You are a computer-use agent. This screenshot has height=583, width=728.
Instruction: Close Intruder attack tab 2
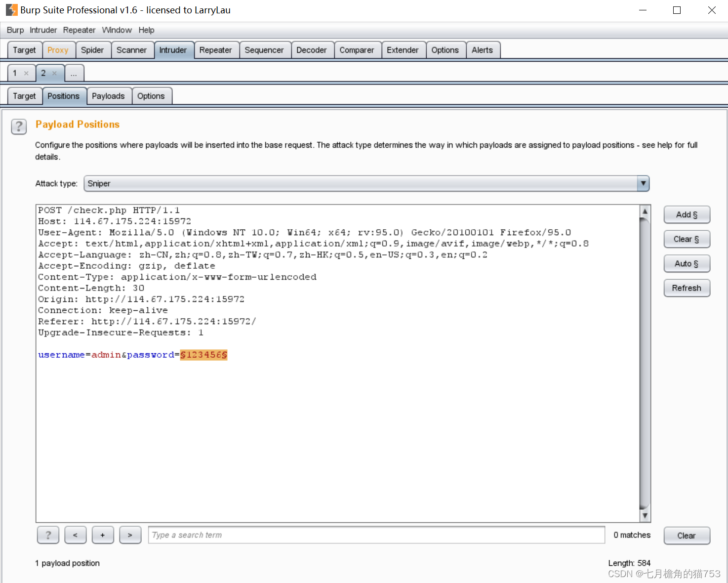54,73
